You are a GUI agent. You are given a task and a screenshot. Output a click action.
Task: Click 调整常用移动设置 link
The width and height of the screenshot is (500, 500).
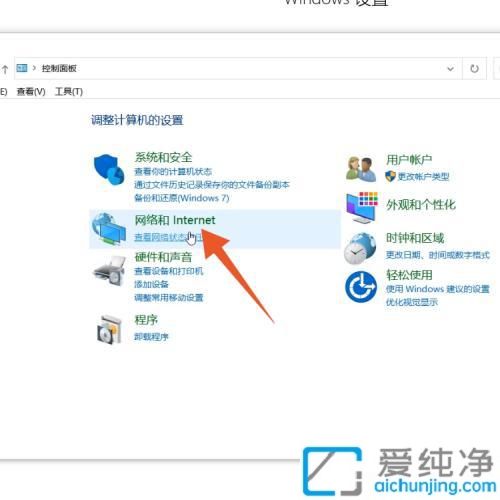169,298
